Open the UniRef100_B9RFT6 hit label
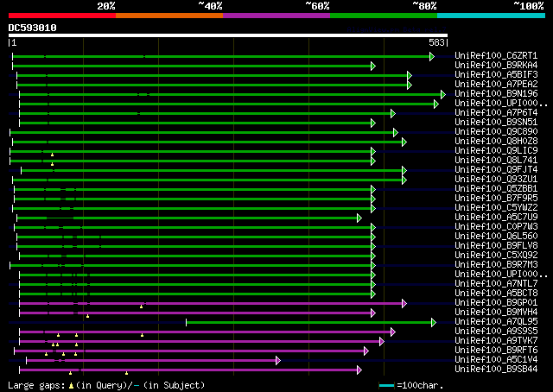This screenshot has width=553, height=392. [496, 351]
